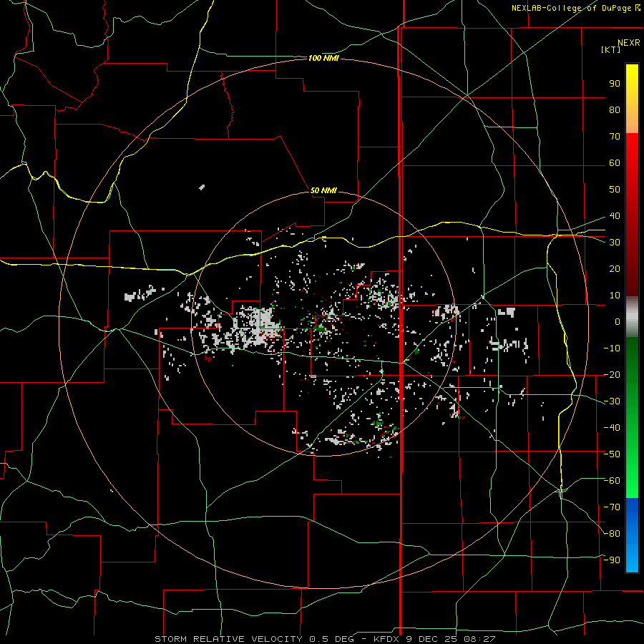Pick the -40 label on velocity scale

coord(612,428)
